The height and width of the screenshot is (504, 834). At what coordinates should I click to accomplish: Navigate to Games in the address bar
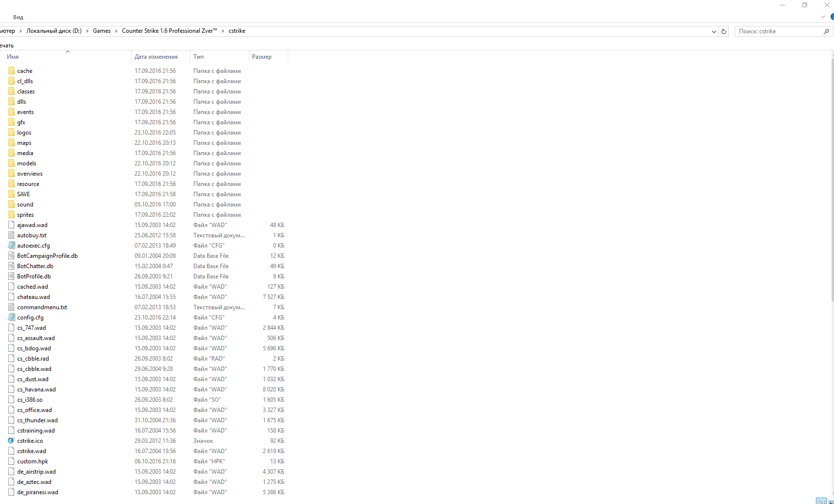pyautogui.click(x=102, y=31)
